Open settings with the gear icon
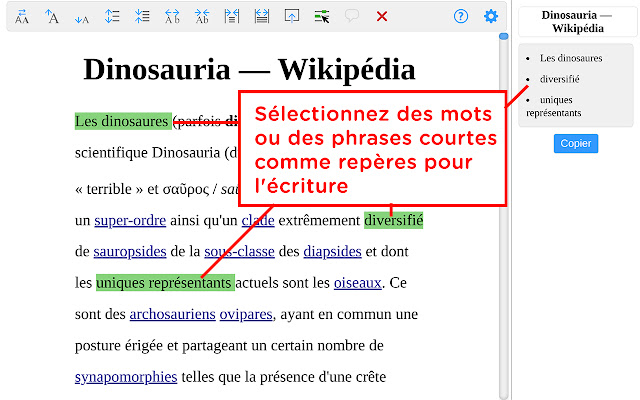This screenshot has width=640, height=400. click(491, 17)
